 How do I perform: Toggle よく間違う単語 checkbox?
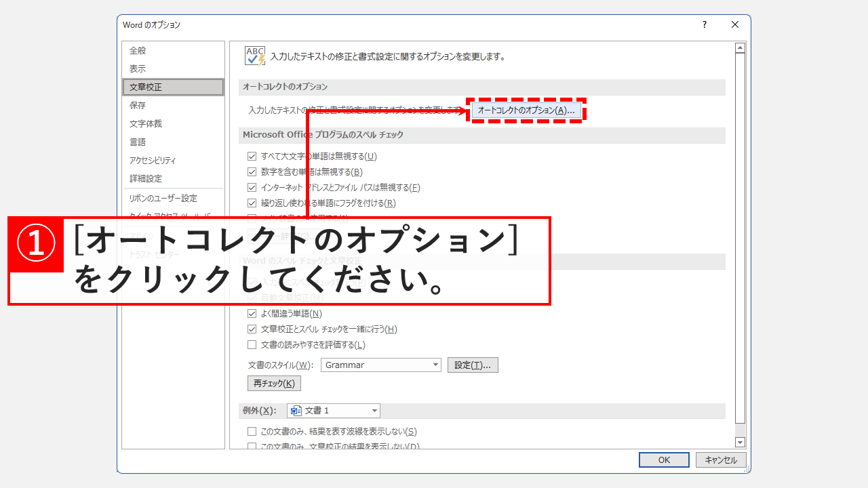(252, 314)
